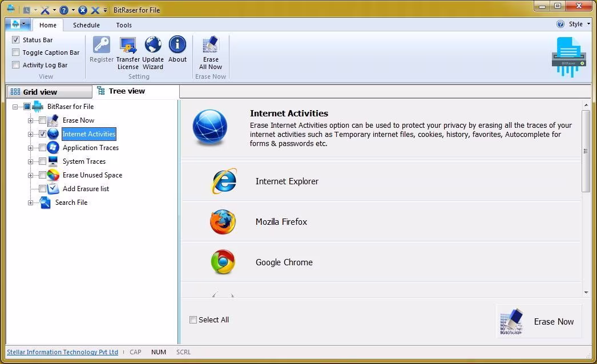Click the Erase Now eraser icon in tree
The width and height of the screenshot is (597, 364).
[53, 120]
